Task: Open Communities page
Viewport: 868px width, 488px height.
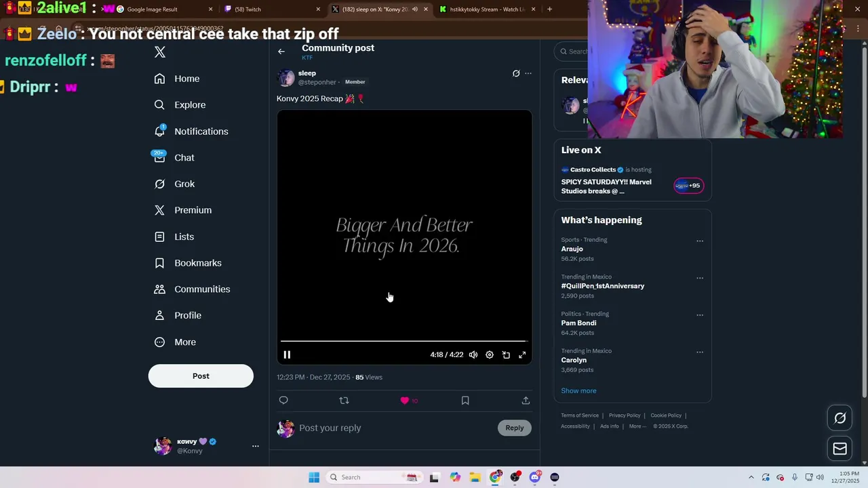Action: 192,289
